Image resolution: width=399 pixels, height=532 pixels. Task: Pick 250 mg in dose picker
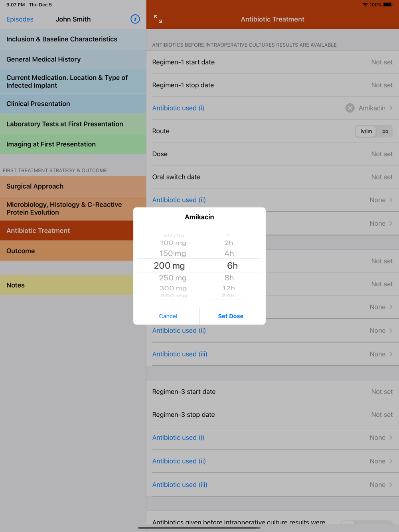click(172, 278)
